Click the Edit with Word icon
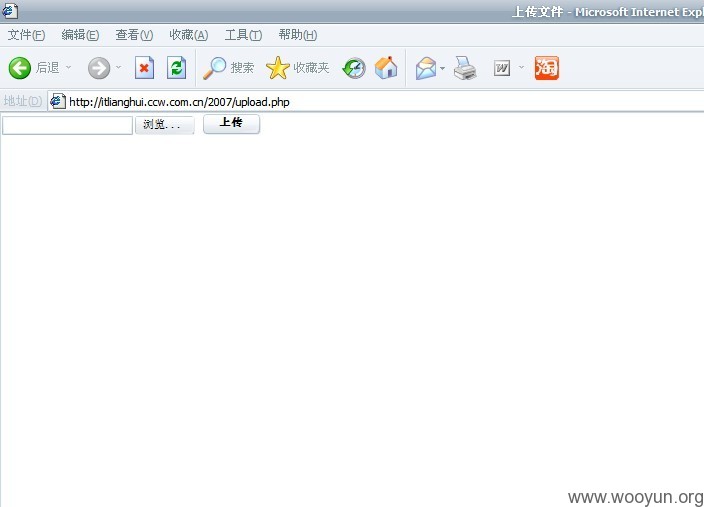 pyautogui.click(x=502, y=68)
